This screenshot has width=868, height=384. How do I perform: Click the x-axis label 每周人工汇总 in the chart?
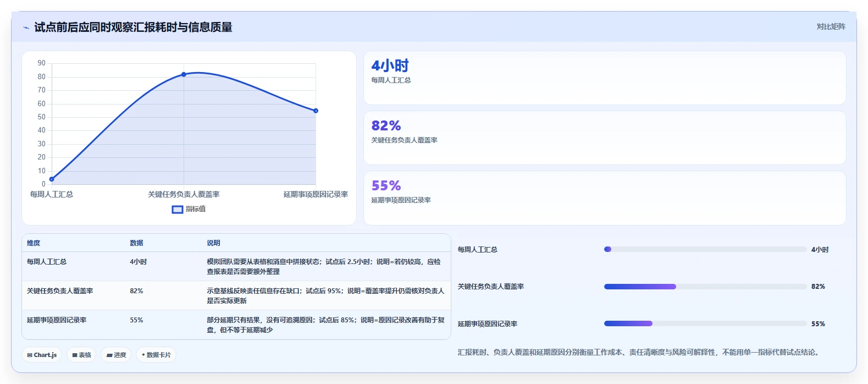(x=52, y=194)
